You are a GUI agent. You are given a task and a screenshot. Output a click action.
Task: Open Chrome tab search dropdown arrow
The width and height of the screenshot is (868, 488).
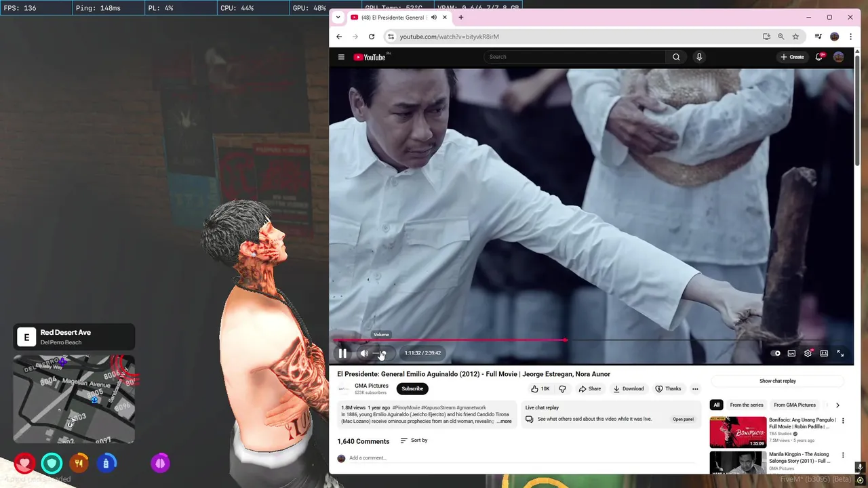click(x=338, y=17)
